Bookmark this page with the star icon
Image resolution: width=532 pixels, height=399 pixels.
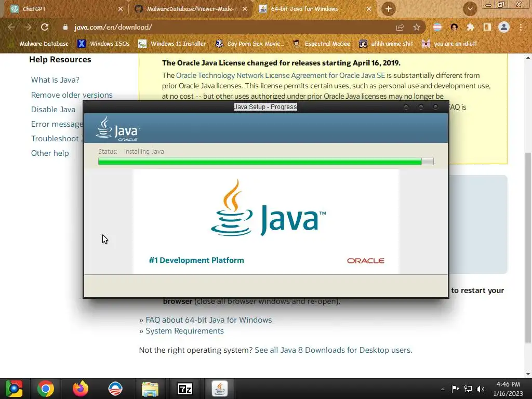pos(417,28)
